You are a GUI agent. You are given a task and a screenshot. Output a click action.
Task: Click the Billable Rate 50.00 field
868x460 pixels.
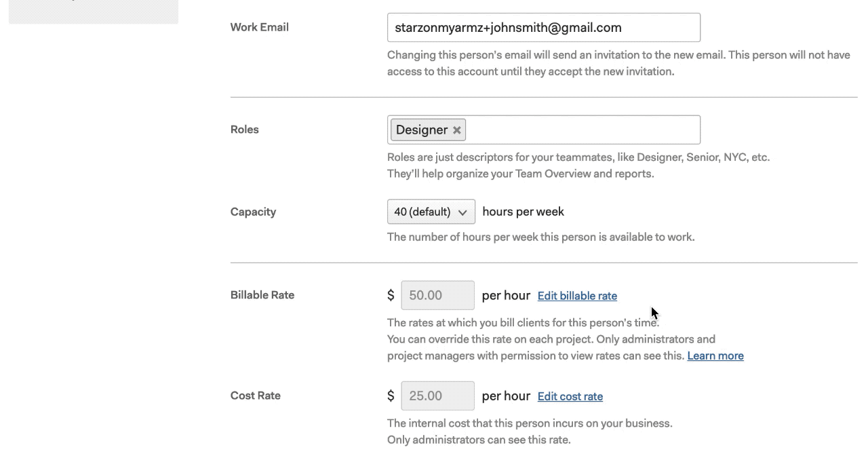point(438,295)
